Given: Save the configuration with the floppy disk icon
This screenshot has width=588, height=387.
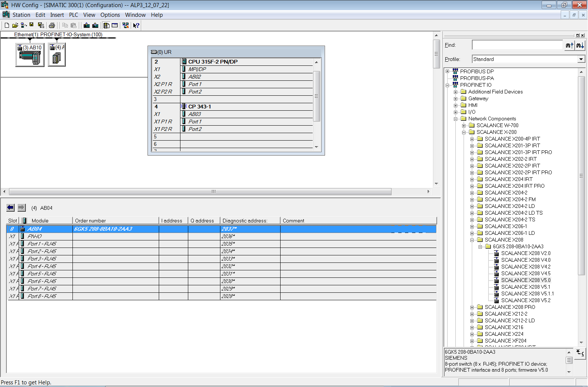Looking at the screenshot, I should 32,25.
